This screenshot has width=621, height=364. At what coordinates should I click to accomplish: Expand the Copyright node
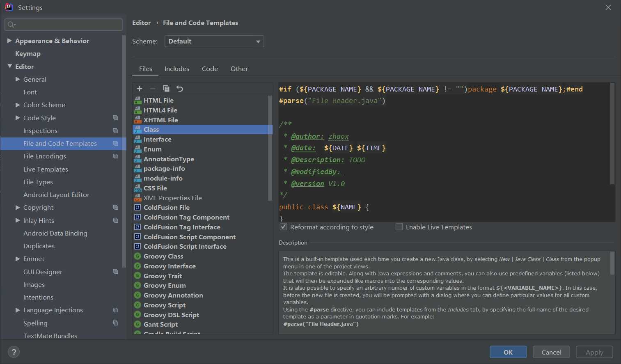click(x=18, y=208)
